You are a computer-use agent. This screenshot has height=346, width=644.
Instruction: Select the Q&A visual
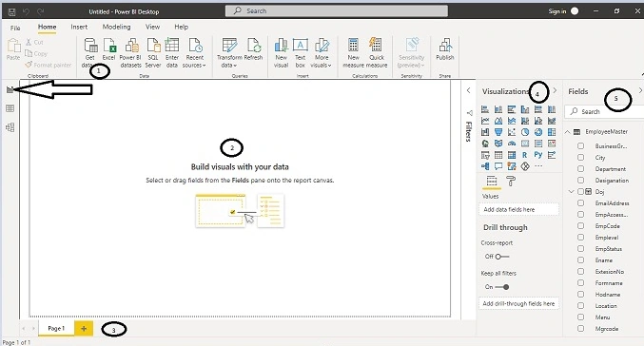[x=498, y=166]
